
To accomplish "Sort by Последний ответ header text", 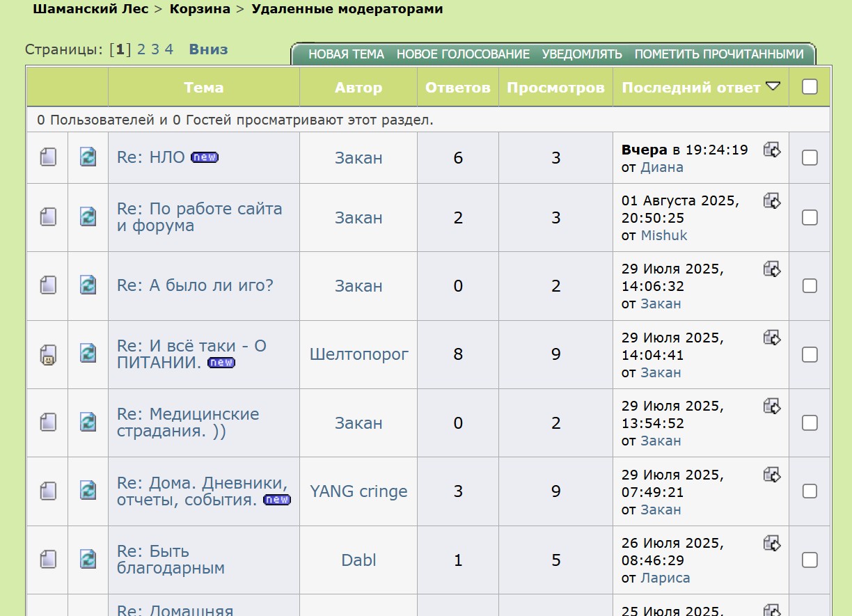I will (x=691, y=88).
